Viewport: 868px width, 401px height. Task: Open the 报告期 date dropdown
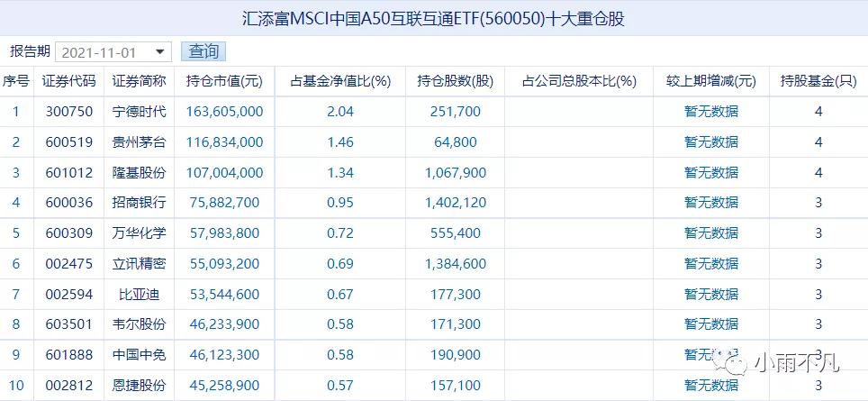coord(113,52)
